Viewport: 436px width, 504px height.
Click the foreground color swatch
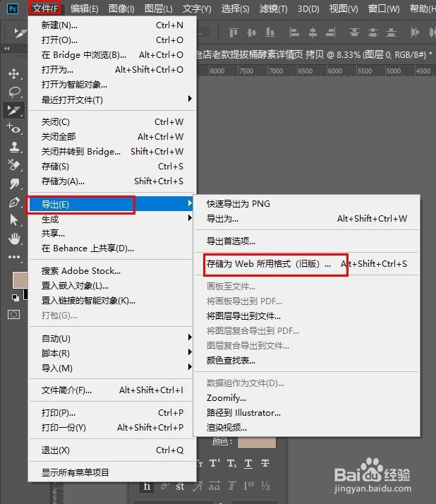(20, 280)
